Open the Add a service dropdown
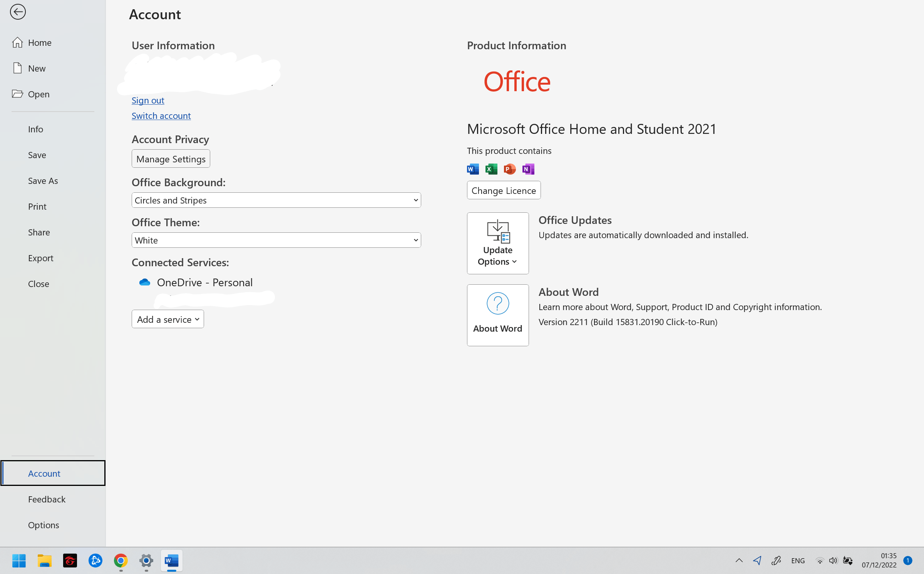 pyautogui.click(x=168, y=319)
